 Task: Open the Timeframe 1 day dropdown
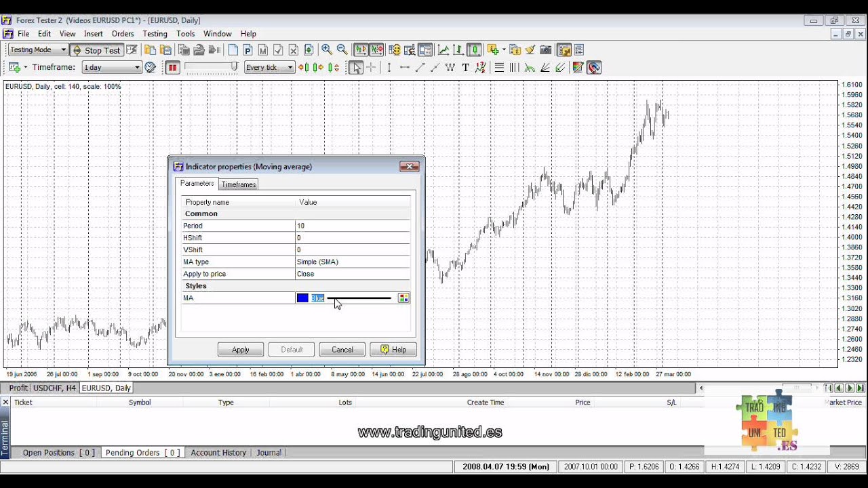(x=111, y=67)
